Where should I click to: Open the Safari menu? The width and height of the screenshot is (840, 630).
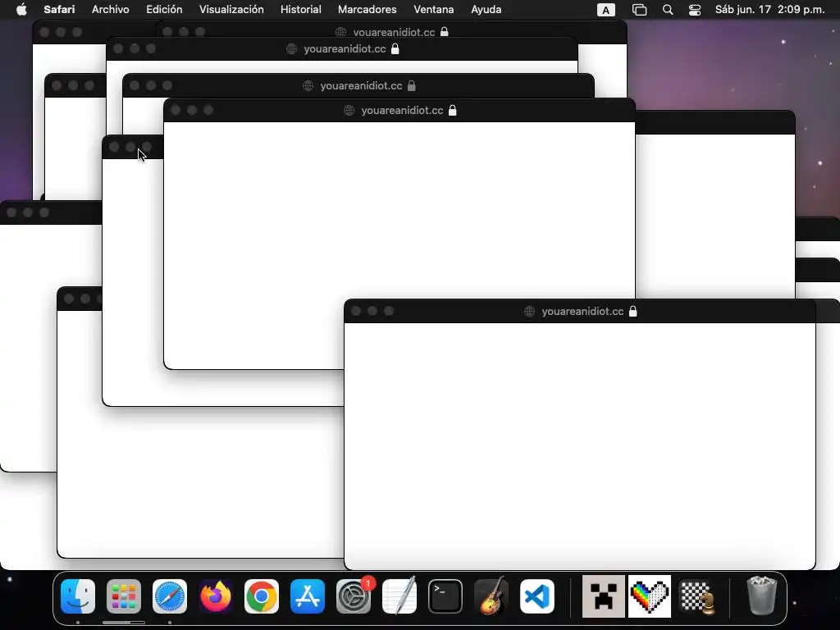tap(59, 9)
